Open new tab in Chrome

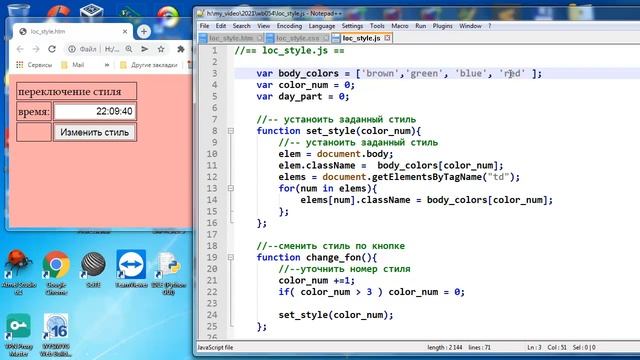coord(144,31)
